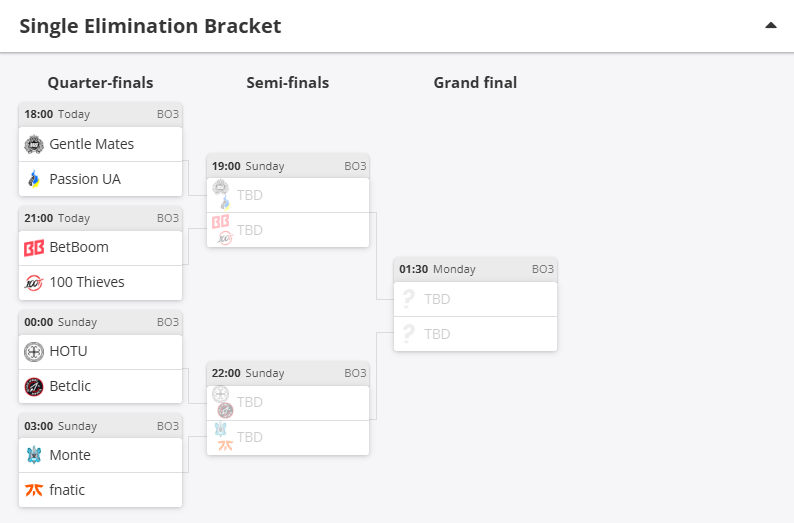The image size is (794, 523).
Task: Open the 19:00 Sunday semi-final match header
Action: [288, 166]
